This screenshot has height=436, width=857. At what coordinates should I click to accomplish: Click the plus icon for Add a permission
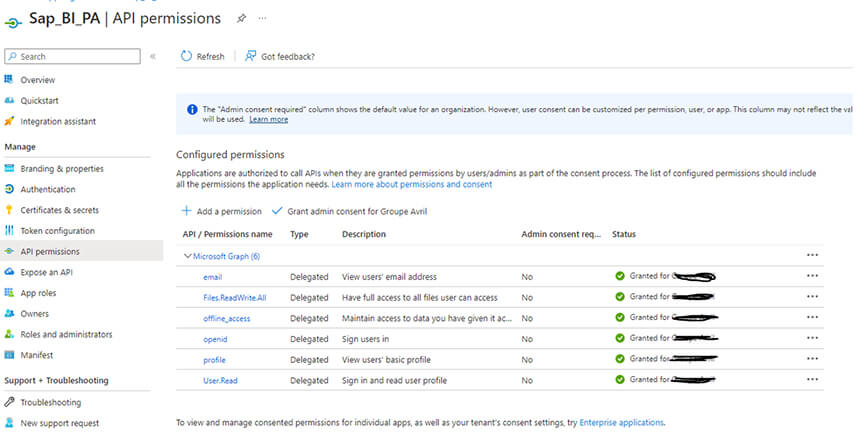[x=186, y=211]
